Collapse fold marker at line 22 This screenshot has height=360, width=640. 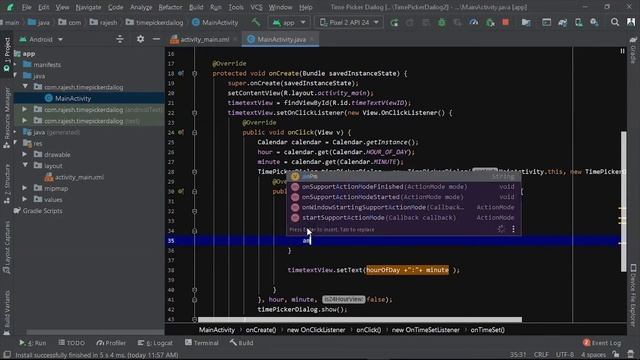194,113
